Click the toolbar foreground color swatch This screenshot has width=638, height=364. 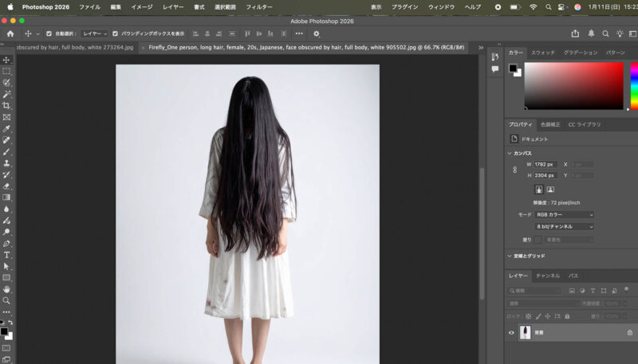[x=4, y=331]
